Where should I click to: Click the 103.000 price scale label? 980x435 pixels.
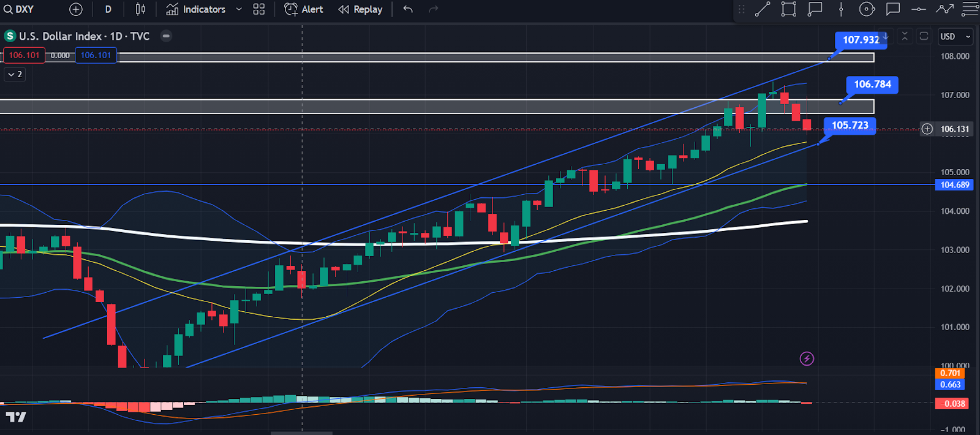[955, 250]
